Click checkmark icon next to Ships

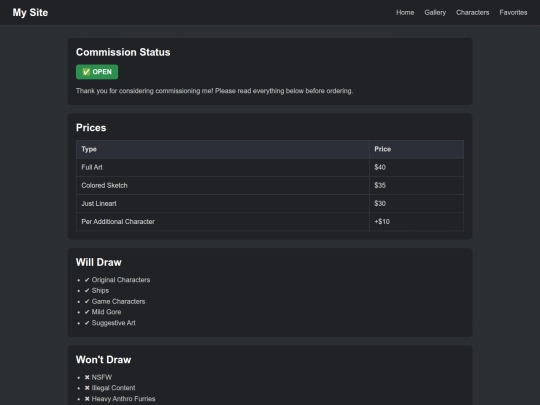(x=87, y=291)
